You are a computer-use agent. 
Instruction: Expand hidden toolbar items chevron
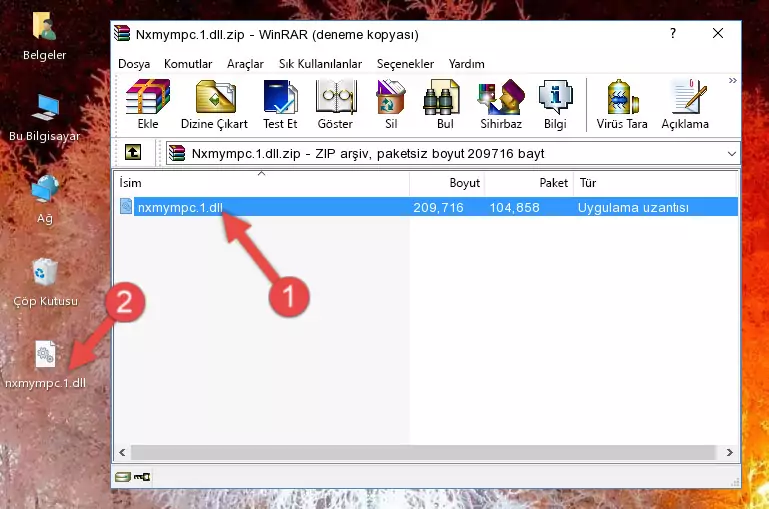tap(732, 80)
